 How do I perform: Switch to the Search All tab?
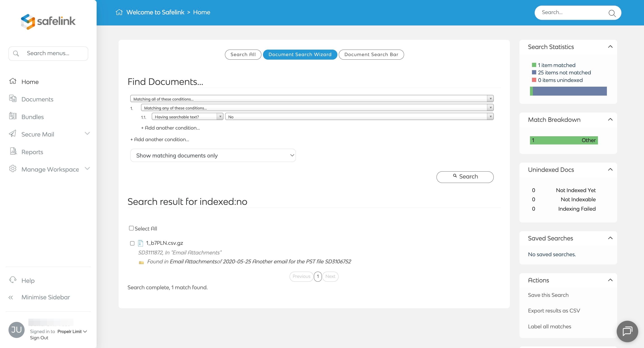click(243, 55)
